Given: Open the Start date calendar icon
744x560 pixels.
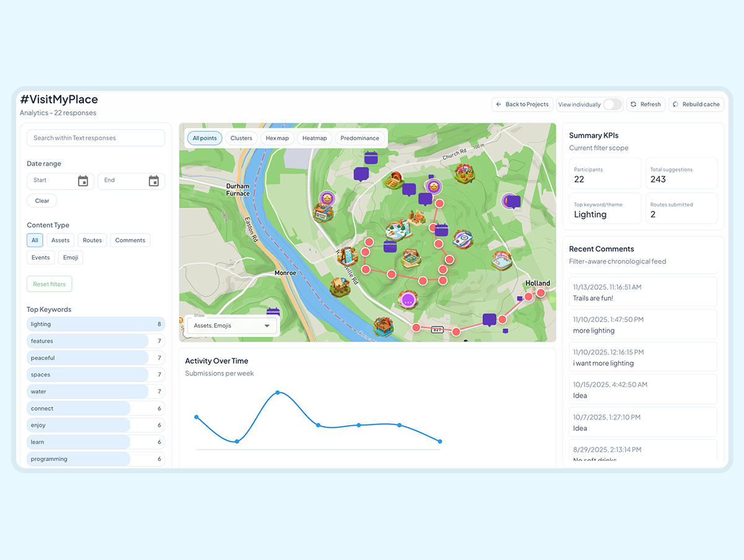Looking at the screenshot, I should [x=83, y=181].
